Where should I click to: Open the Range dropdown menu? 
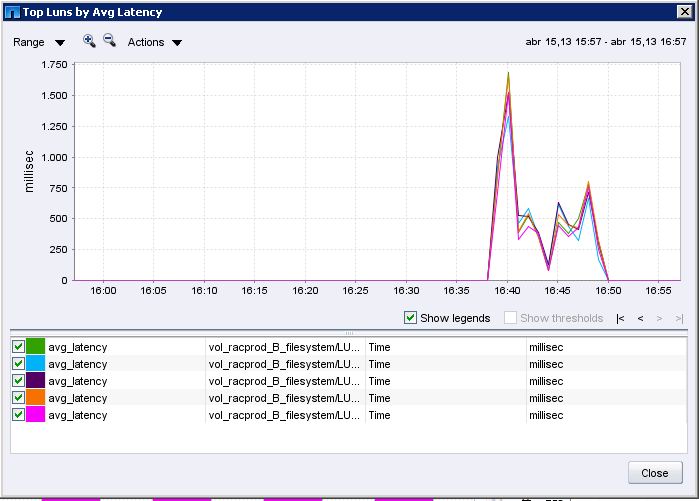39,43
